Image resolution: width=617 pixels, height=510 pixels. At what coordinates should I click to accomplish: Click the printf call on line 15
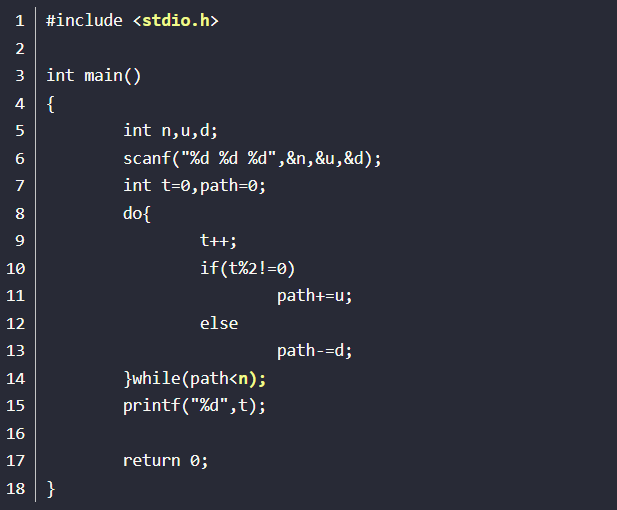point(195,405)
